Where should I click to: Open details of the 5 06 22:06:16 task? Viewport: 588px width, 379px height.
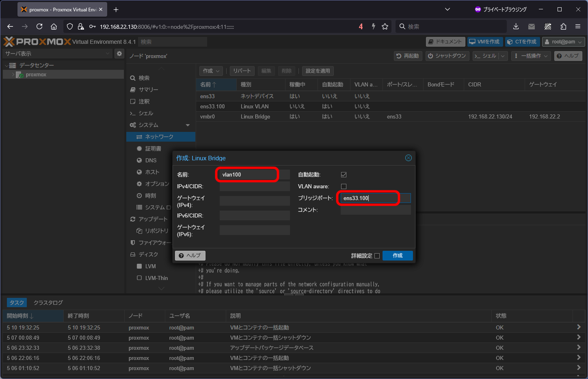tap(578, 357)
